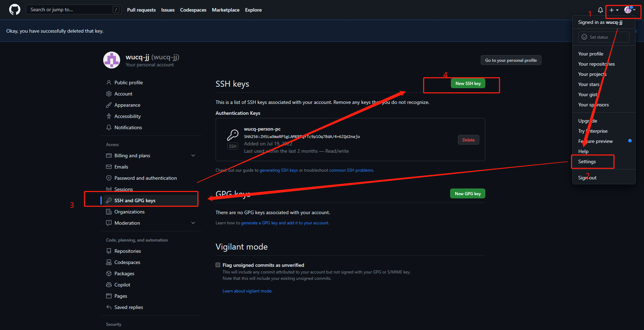Viewport: 644px width, 330px height.
Task: Click the New GPG key button
Action: point(467,193)
